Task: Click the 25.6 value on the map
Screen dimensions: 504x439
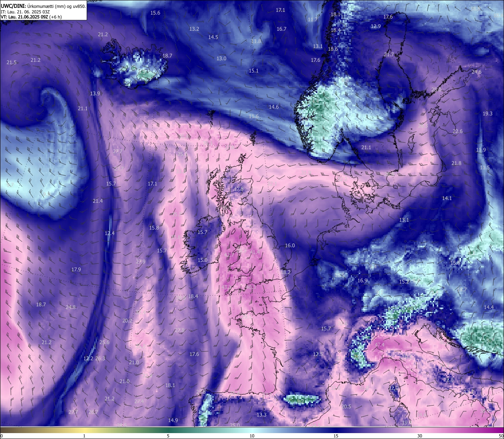Action: pyautogui.click(x=104, y=343)
